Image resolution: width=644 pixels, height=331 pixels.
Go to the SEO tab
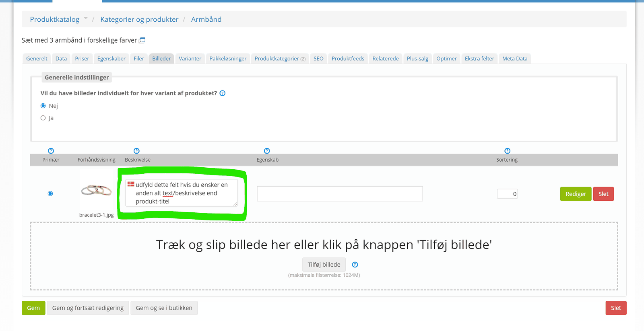tap(318, 59)
